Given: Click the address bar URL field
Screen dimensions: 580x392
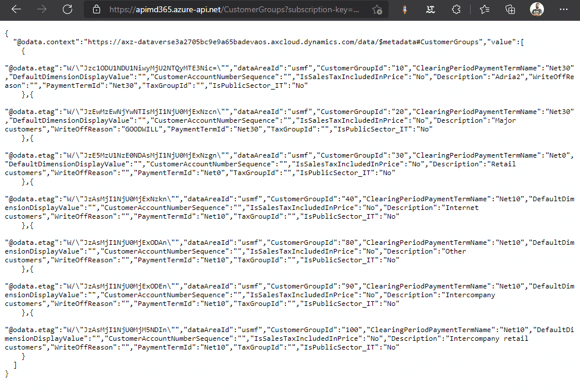Looking at the screenshot, I should [x=233, y=9].
